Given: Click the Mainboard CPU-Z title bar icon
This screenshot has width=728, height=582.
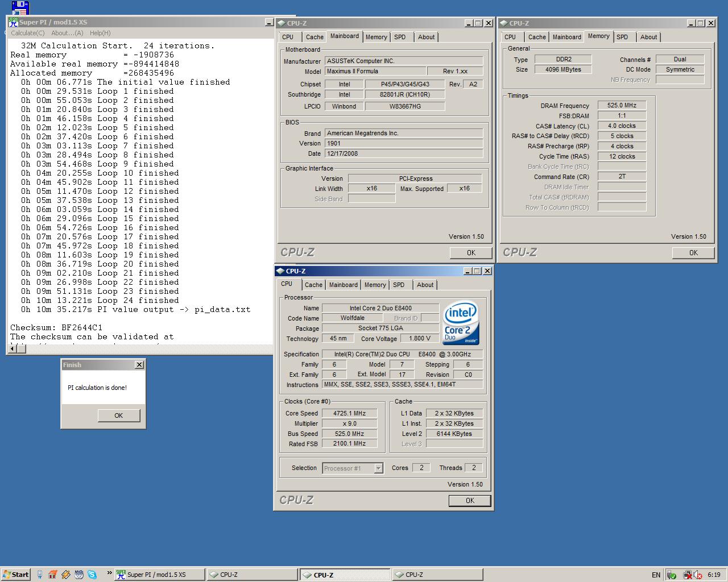Looking at the screenshot, I should [282, 23].
